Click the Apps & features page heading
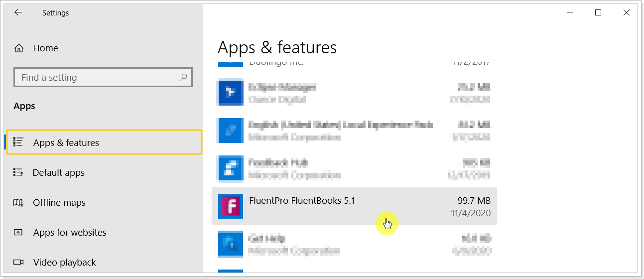The height and width of the screenshot is (279, 644). [277, 48]
